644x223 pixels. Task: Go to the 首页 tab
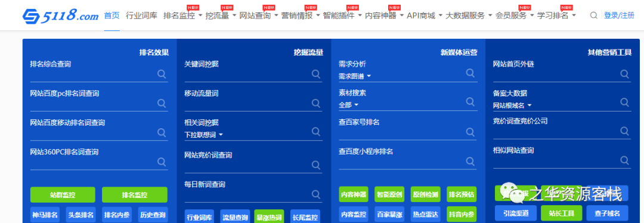(112, 16)
